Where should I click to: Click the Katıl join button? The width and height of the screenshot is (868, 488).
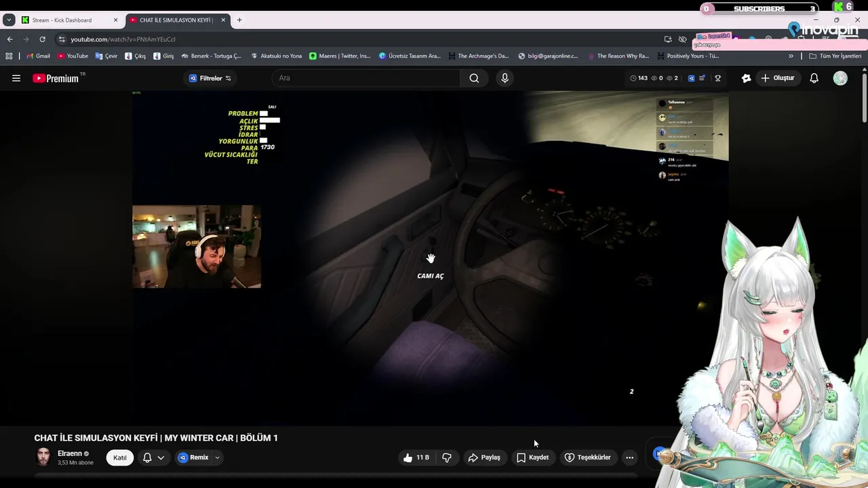pos(120,457)
